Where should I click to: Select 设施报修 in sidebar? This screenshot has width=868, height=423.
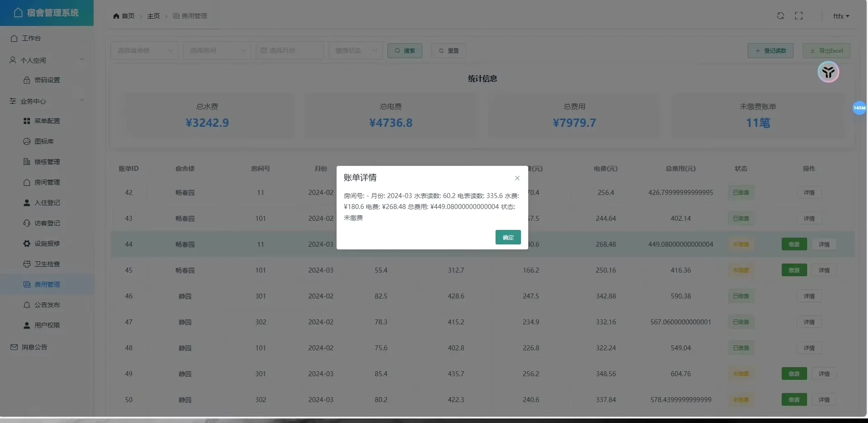(47, 244)
